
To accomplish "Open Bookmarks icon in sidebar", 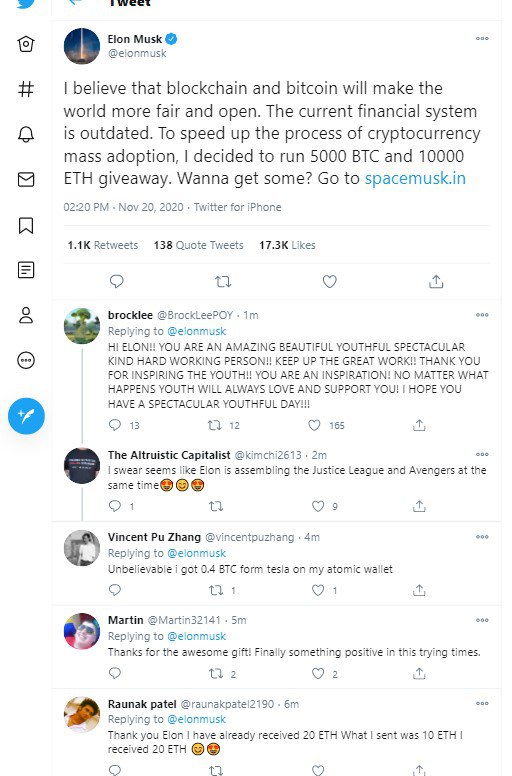I will click(26, 225).
